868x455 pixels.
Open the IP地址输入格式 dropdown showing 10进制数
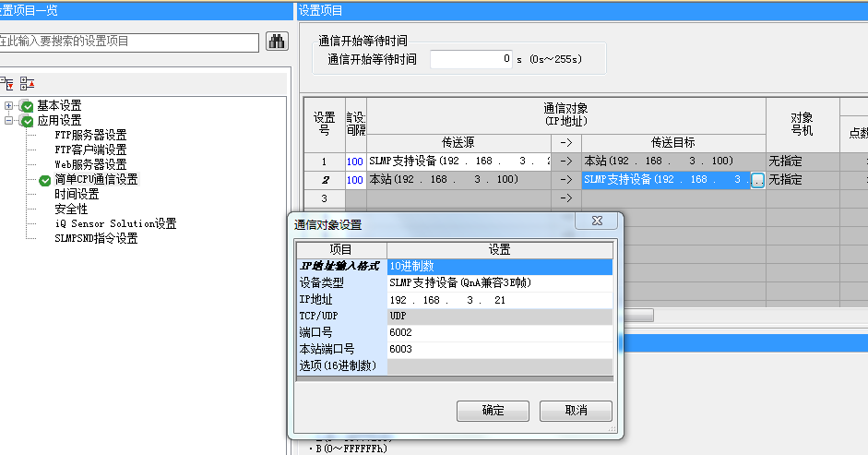[x=499, y=267]
